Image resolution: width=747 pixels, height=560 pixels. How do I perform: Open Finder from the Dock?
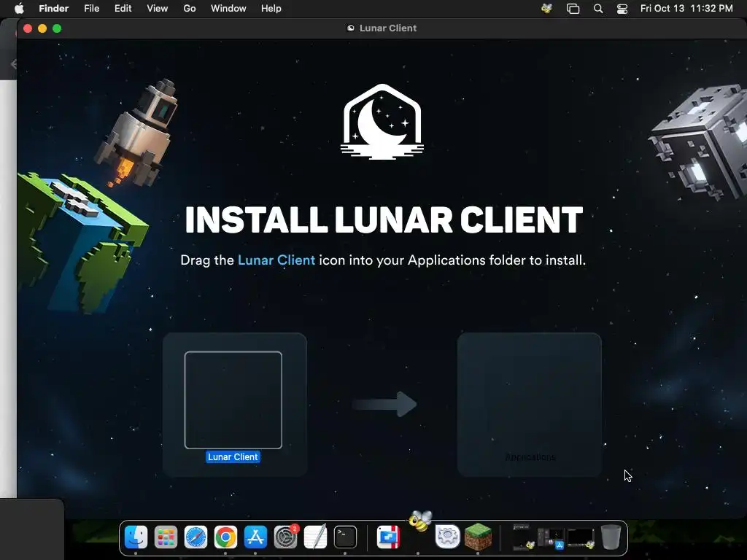point(136,537)
